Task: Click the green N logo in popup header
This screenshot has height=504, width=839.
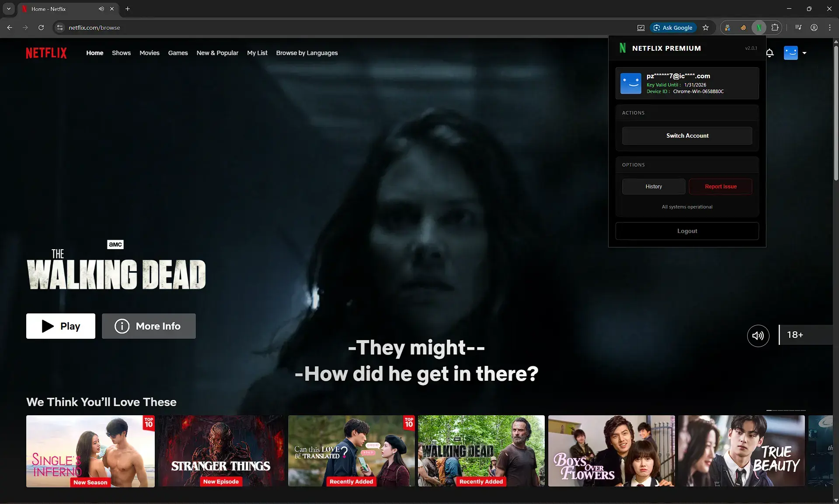Action: tap(623, 48)
